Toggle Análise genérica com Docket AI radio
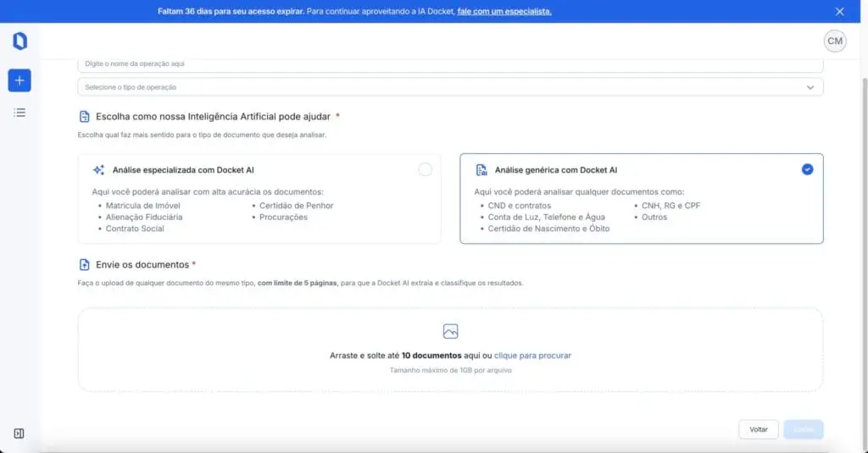868x453 pixels. click(x=808, y=169)
